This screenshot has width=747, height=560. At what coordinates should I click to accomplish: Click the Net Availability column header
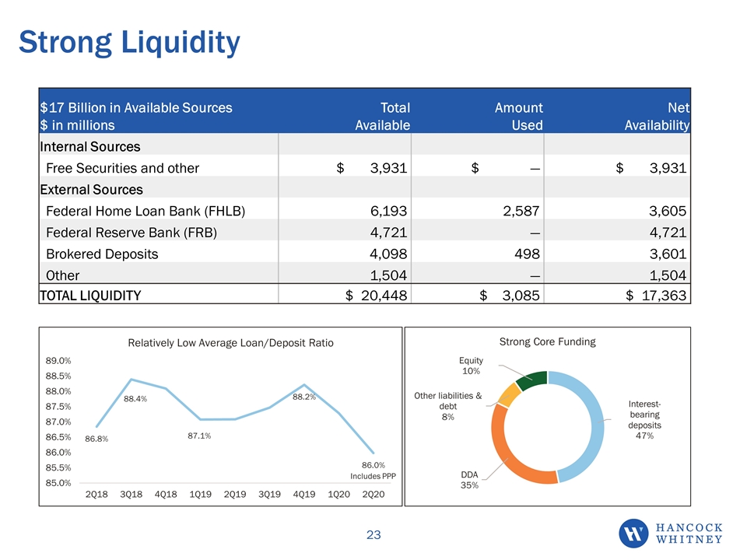tap(657, 116)
